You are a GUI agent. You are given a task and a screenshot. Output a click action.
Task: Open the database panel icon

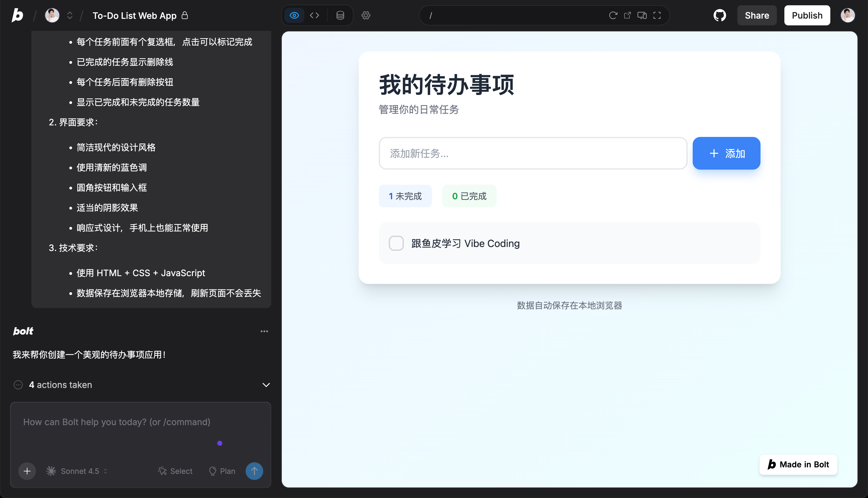pos(340,15)
